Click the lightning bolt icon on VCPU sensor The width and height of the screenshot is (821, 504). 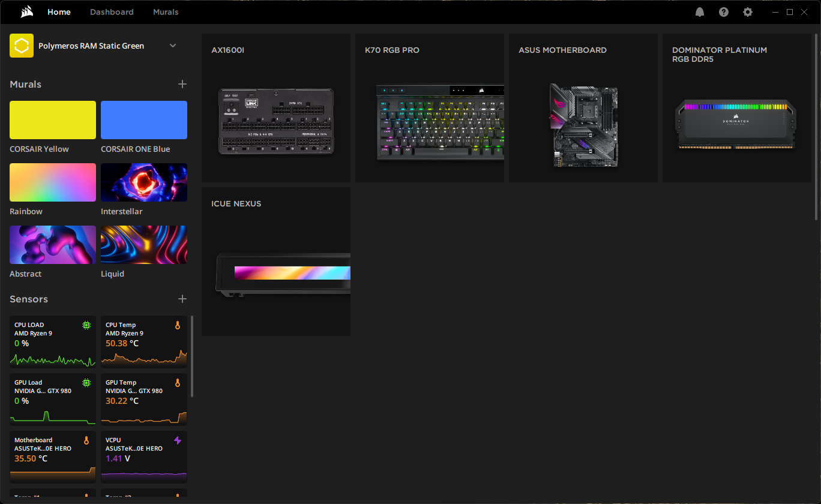tap(177, 440)
